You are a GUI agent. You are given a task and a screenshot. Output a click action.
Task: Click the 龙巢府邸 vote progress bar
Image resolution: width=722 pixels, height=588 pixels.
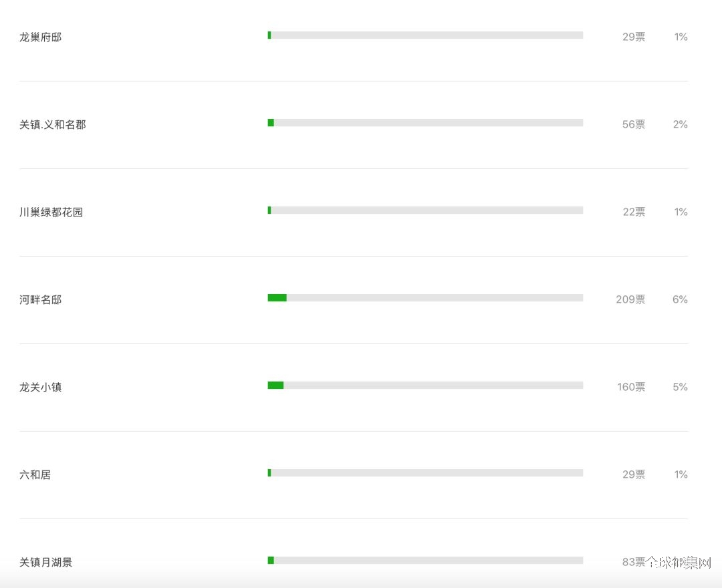point(425,35)
